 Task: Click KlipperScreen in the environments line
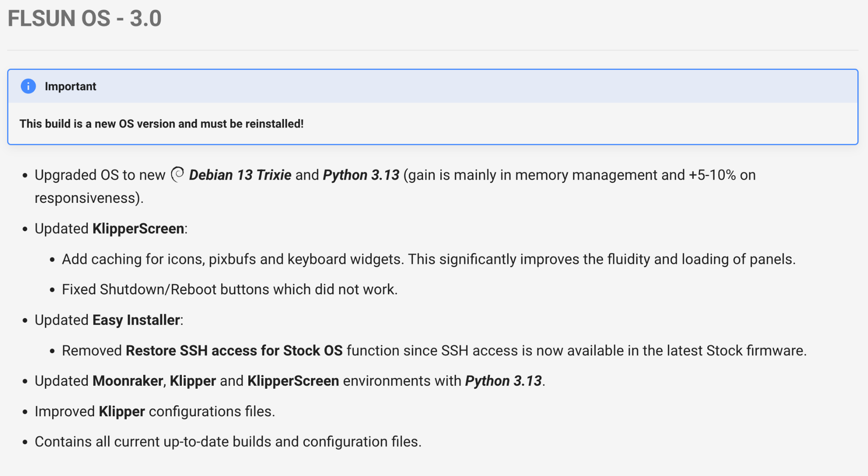(x=293, y=381)
